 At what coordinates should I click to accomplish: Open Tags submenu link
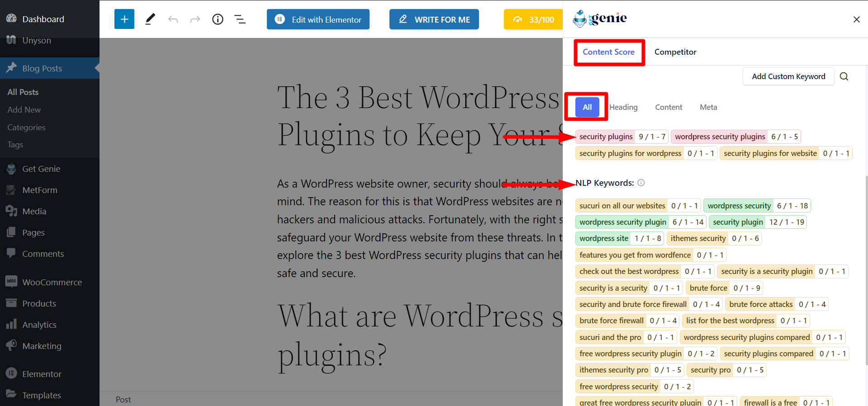pyautogui.click(x=15, y=145)
